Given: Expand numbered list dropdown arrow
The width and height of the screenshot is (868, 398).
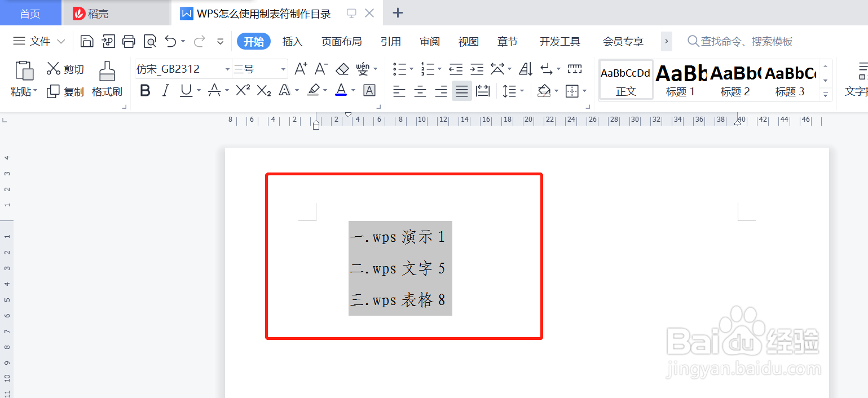Looking at the screenshot, I should (440, 69).
